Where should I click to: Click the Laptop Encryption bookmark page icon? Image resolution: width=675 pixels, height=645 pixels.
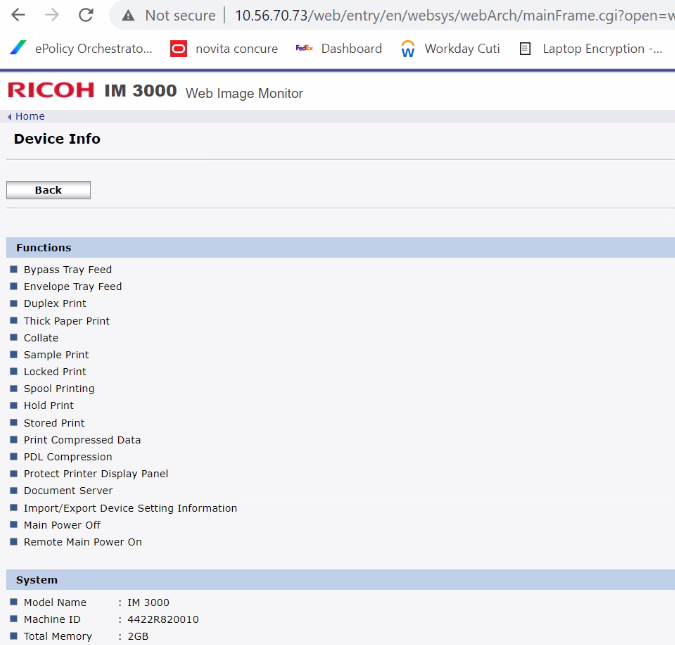pos(525,49)
